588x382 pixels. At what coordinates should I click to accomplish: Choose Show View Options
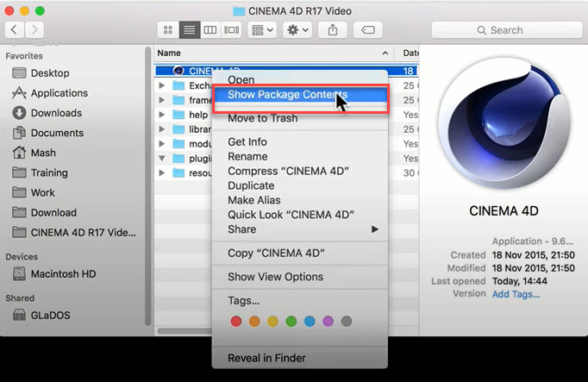(x=300, y=277)
